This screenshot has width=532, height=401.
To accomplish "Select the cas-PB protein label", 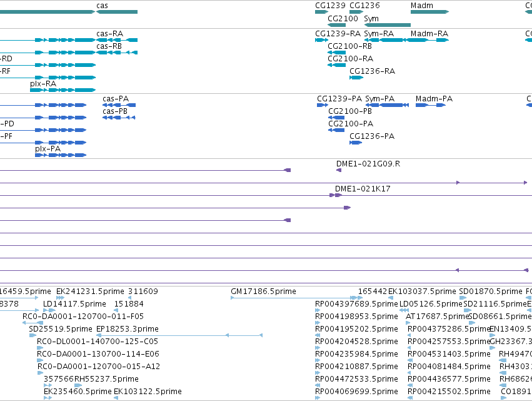I will [x=115, y=111].
